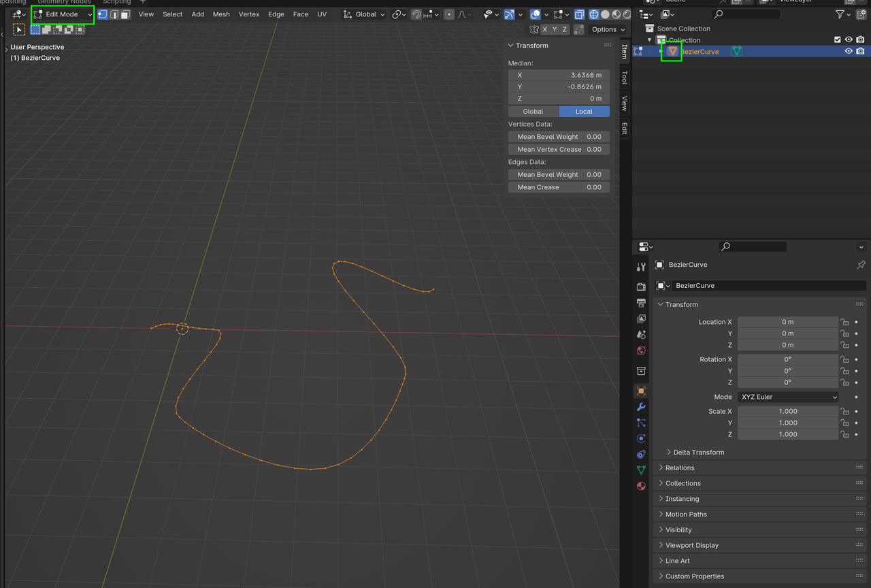Adjust Mean Vertex Crease slider
Screen dimensions: 871x588
[x=559, y=149]
